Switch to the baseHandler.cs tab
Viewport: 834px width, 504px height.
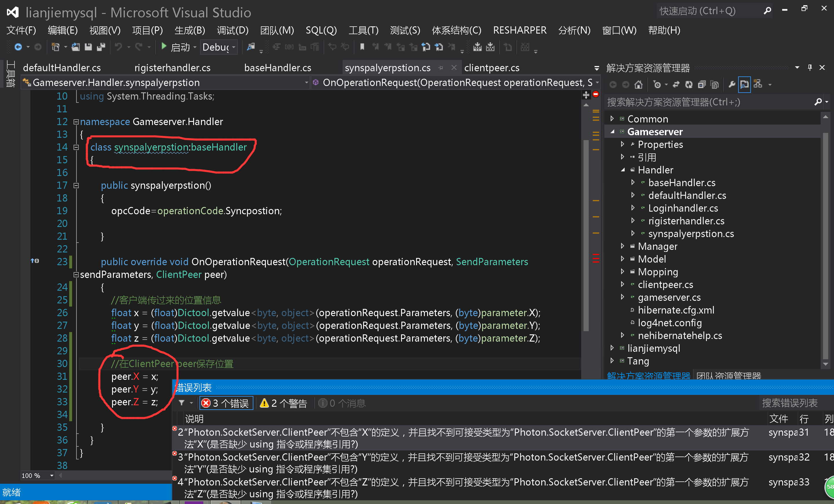[277, 68]
